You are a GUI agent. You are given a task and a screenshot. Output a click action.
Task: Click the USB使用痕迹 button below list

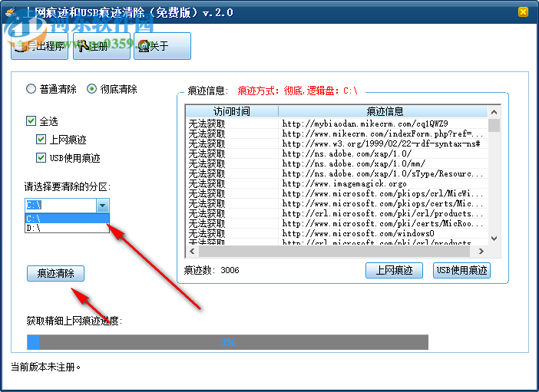point(461,270)
